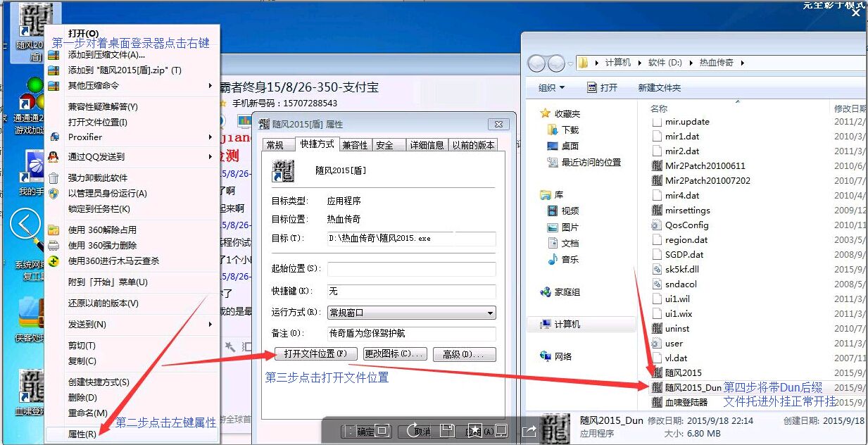Click the arrow after 热血传奇 in the address bar
This screenshot has height=445, width=868.
(742, 63)
